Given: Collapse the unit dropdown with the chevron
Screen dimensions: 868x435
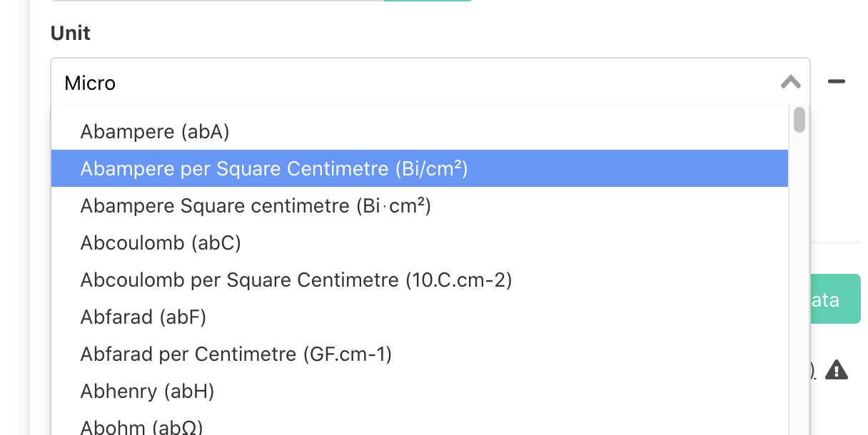Looking at the screenshot, I should (790, 83).
